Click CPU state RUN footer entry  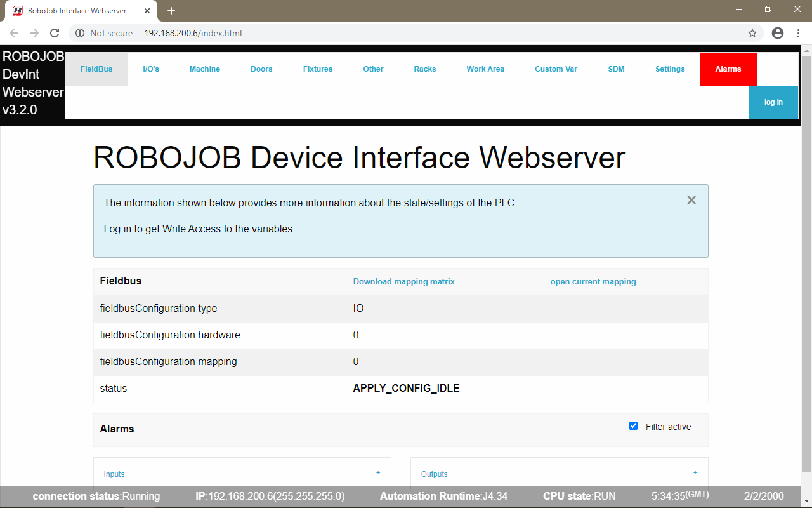click(579, 496)
